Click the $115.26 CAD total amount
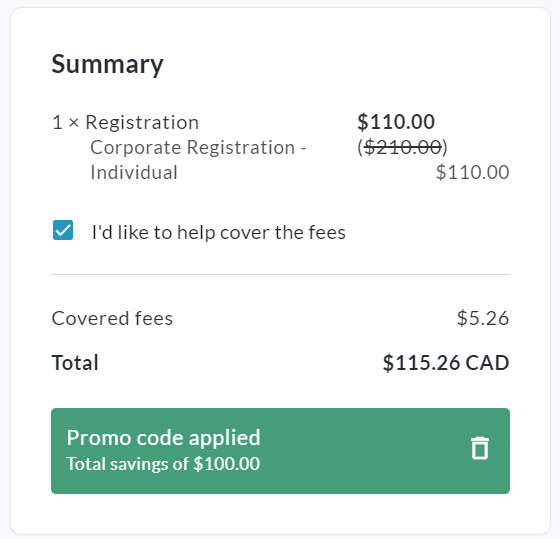 446,363
